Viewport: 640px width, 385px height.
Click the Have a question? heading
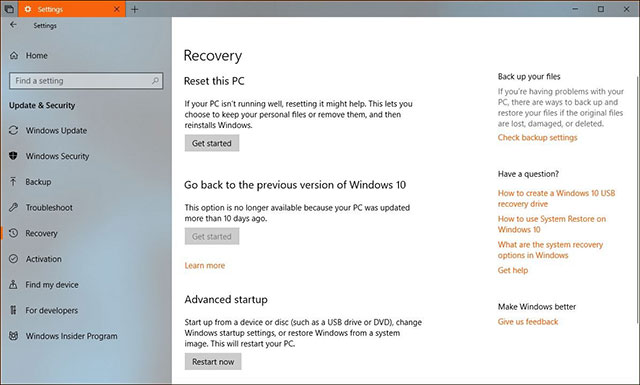tap(528, 174)
